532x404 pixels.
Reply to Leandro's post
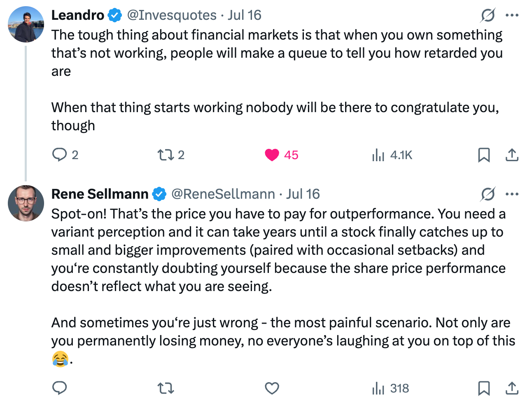tap(60, 155)
